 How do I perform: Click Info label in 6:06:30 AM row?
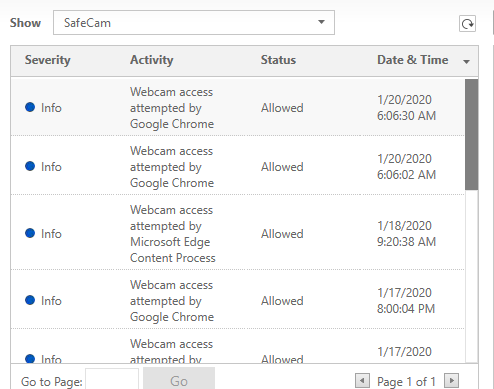coord(51,108)
